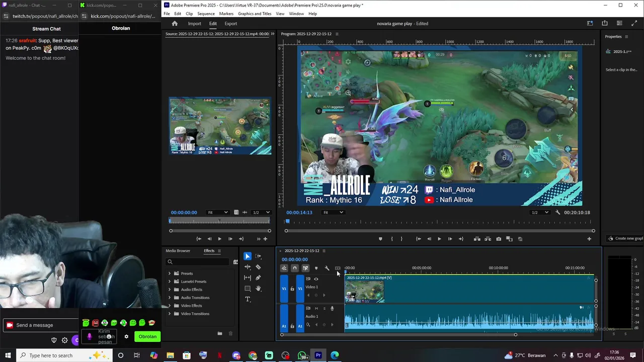Image resolution: width=644 pixels, height=362 pixels.
Task: Toggle voice-over record on Audio 1
Action: (x=332, y=308)
